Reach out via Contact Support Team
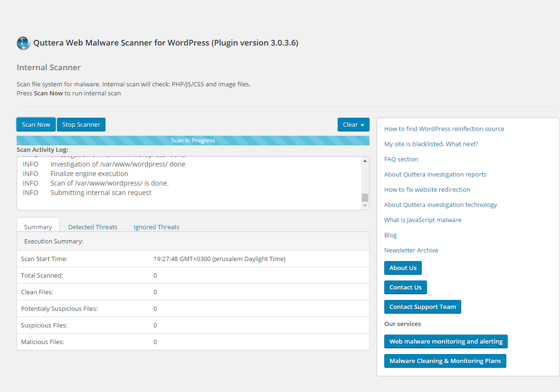This screenshot has width=560, height=392. point(422,307)
